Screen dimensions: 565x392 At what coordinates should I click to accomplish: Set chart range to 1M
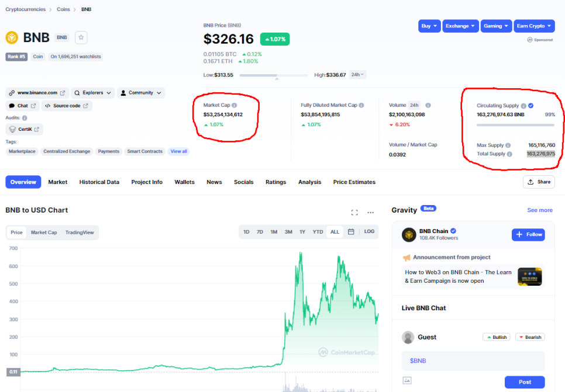(274, 232)
